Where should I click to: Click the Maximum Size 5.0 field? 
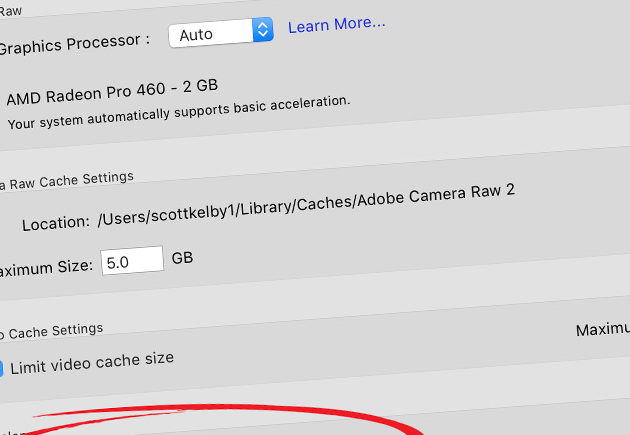click(x=132, y=261)
